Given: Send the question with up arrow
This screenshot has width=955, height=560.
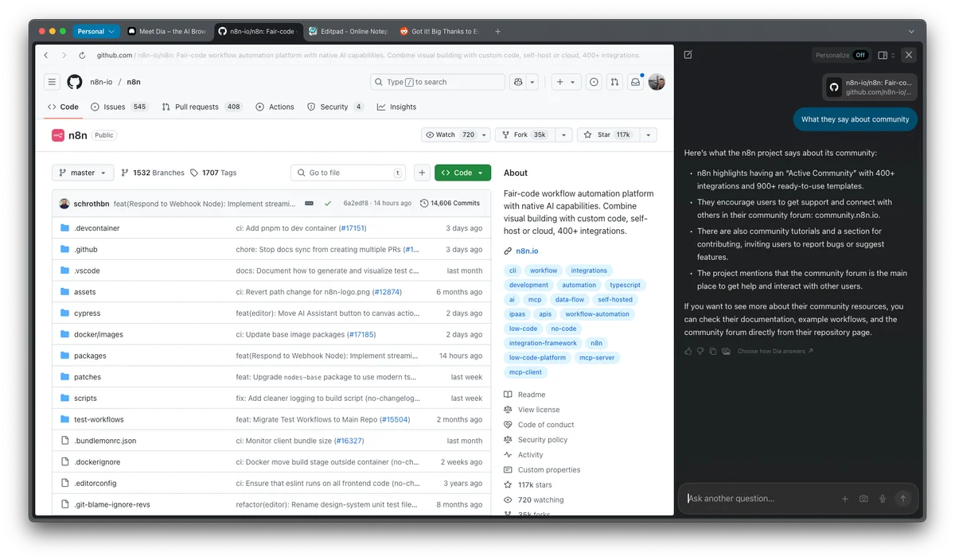Looking at the screenshot, I should 902,499.
